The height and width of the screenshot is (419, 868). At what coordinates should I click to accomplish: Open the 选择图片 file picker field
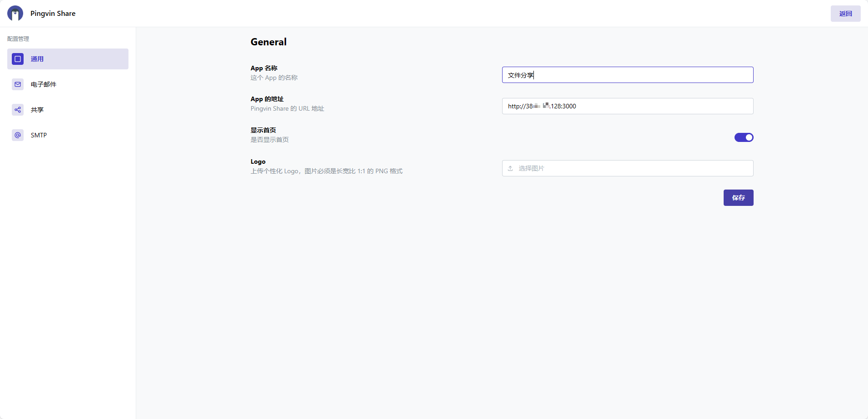tap(627, 168)
